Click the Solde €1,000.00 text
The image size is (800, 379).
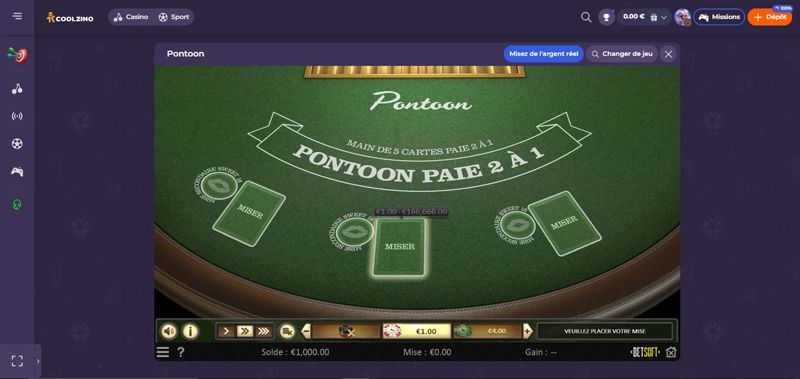(x=295, y=352)
